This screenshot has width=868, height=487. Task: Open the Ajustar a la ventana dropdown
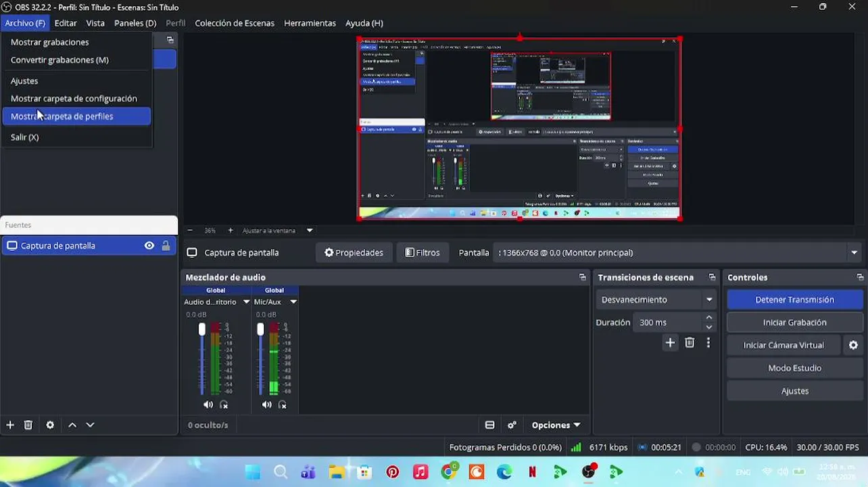278,230
